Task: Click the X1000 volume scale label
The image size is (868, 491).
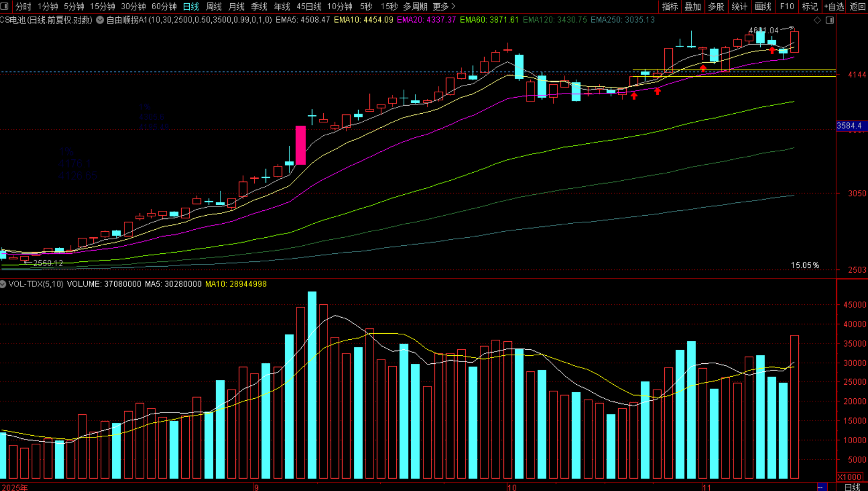Action: click(x=849, y=477)
